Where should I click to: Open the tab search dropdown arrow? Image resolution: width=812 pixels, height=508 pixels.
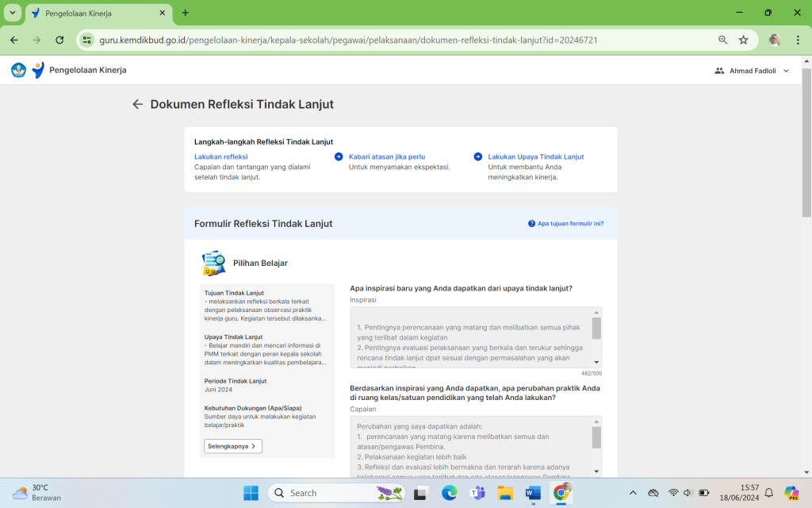click(13, 13)
